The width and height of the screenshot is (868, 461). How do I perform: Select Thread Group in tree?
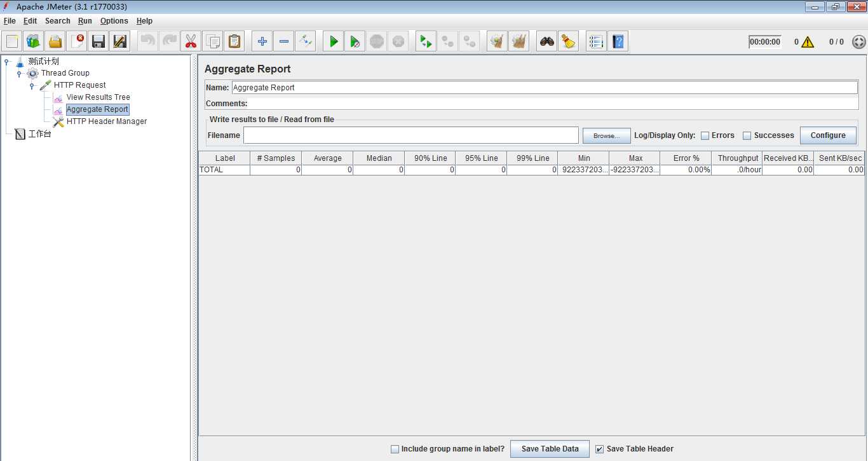pos(65,73)
